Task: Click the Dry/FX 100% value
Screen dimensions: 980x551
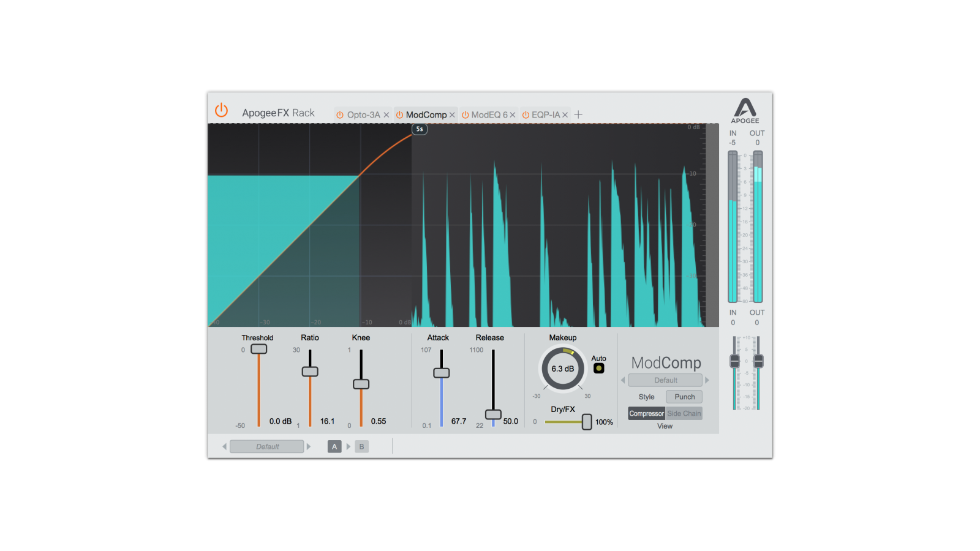Action: (x=604, y=422)
